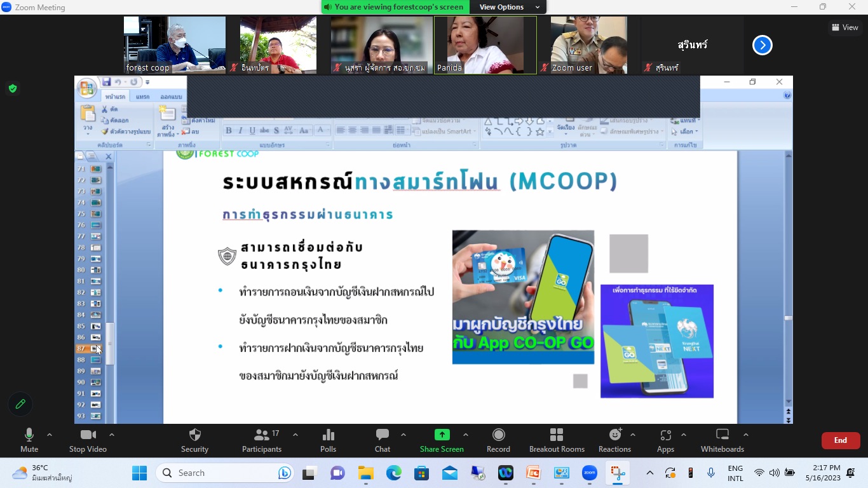This screenshot has width=868, height=488.
Task: Click the slide panel scrollbar thumb
Action: click(110, 343)
